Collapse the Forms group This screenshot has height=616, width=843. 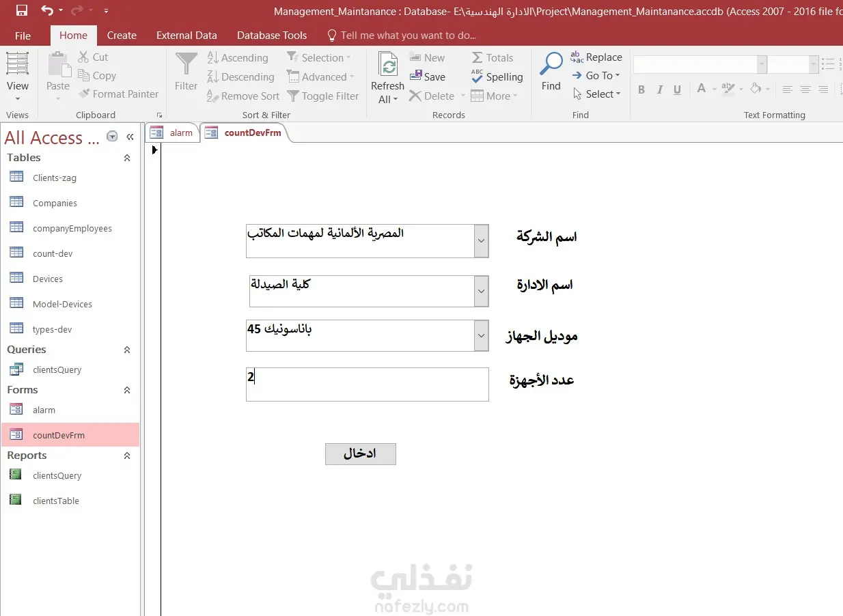(126, 390)
